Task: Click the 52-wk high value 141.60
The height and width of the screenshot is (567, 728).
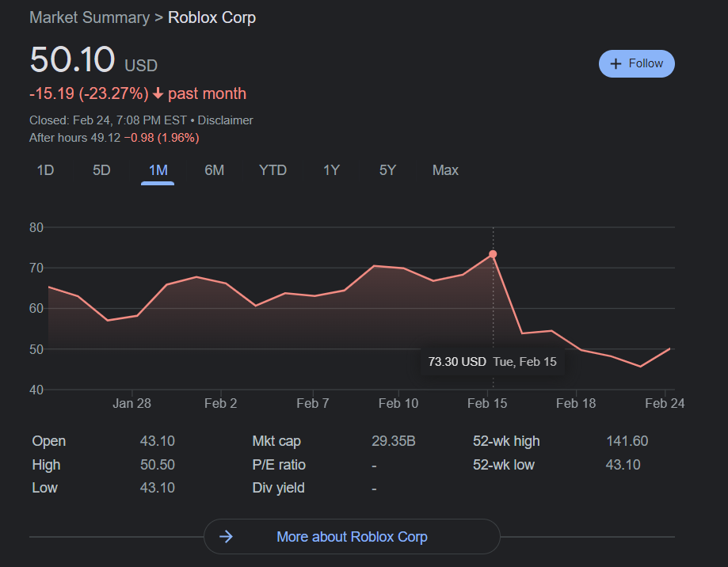Action: point(627,441)
